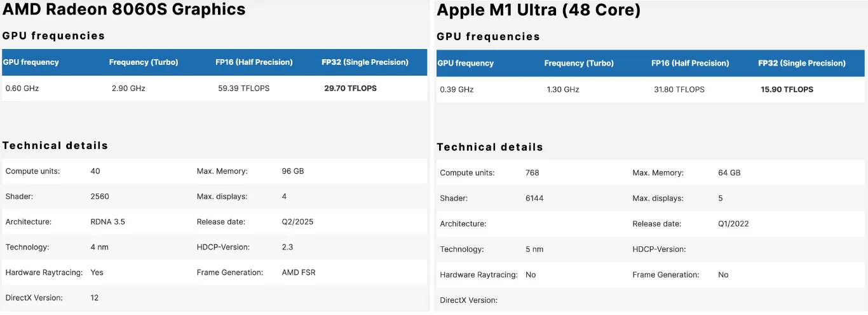Click the Apple compute units value "768"
The height and width of the screenshot is (315, 868).
532,173
